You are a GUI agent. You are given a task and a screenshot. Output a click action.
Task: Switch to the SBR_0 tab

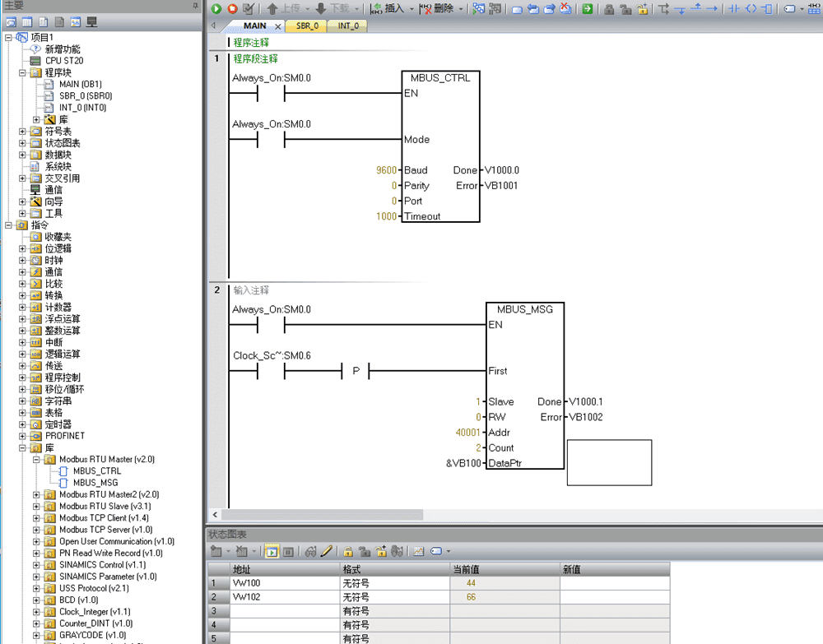tap(307, 26)
